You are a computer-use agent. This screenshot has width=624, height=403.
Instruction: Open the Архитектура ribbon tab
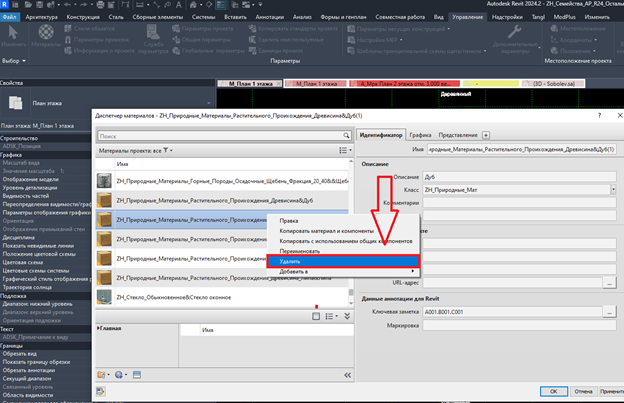(41, 17)
